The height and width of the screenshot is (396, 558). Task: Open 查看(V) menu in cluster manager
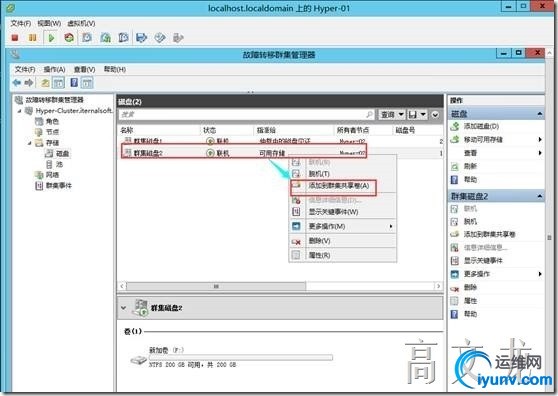tap(84, 69)
